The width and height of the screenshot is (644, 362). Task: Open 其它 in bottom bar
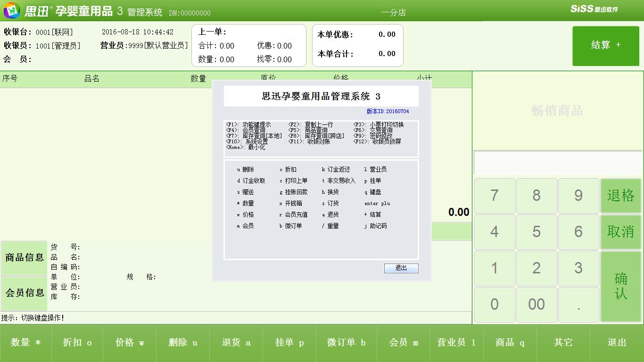coord(563,343)
